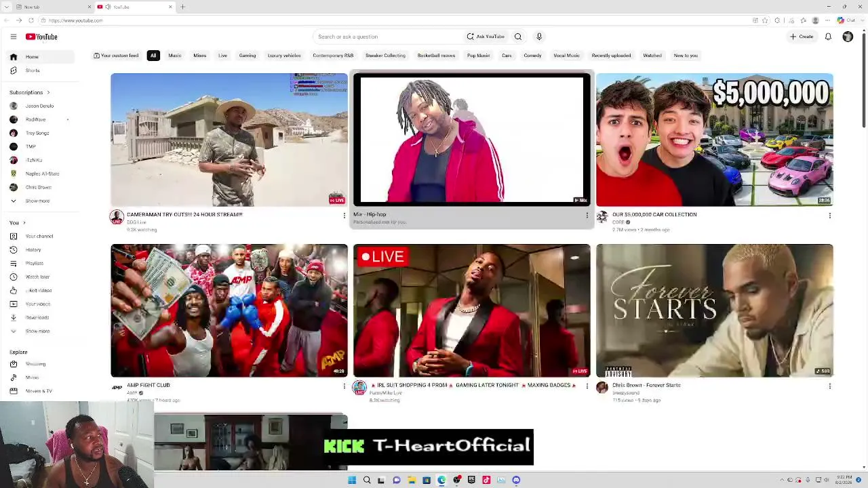Open the You section chevron
Image resolution: width=868 pixels, height=488 pixels.
(x=24, y=222)
